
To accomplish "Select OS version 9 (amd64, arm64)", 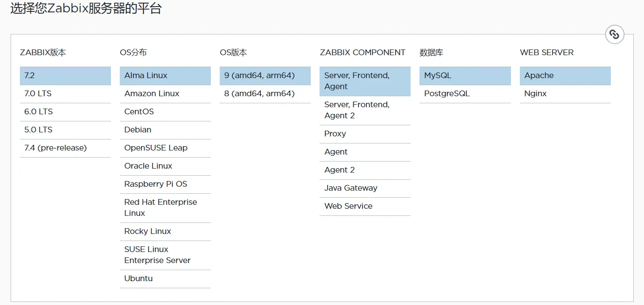I will click(265, 75).
